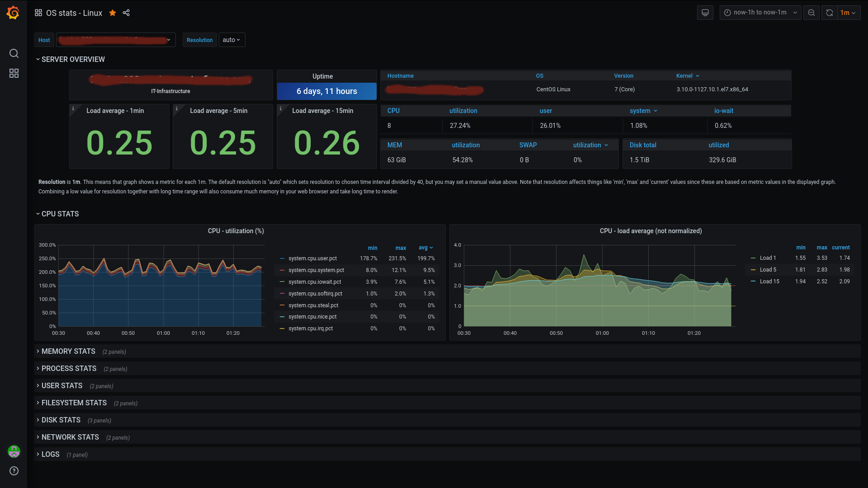The width and height of the screenshot is (868, 488).
Task: Star the OS stats dashboard
Action: pyautogui.click(x=113, y=13)
